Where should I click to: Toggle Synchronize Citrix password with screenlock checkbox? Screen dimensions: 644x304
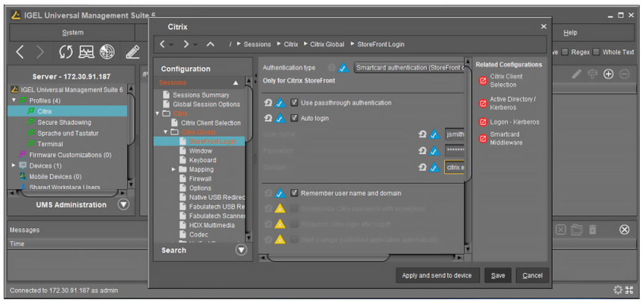[294, 208]
